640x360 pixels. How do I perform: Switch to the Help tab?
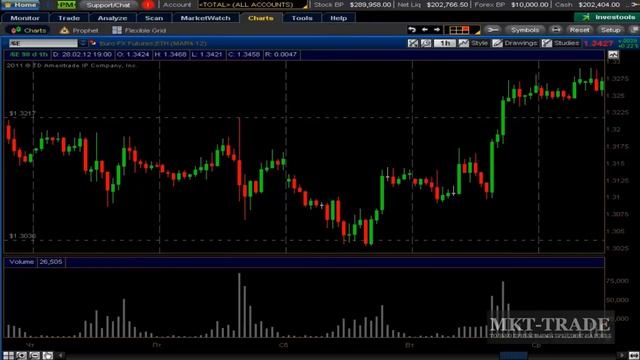tap(338, 18)
